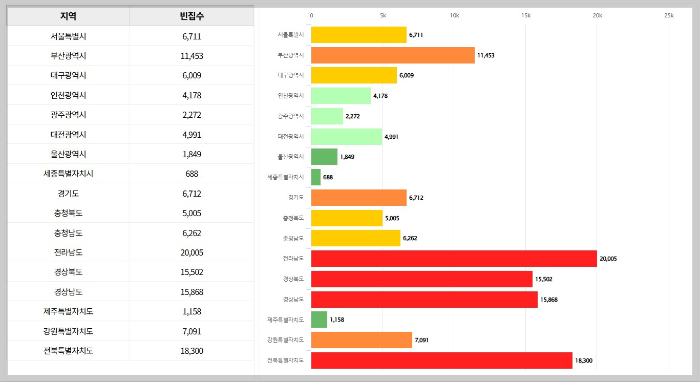Screen dimensions: 700x382
Task: Click the 15k label on the chart axis
Action: click(x=526, y=16)
